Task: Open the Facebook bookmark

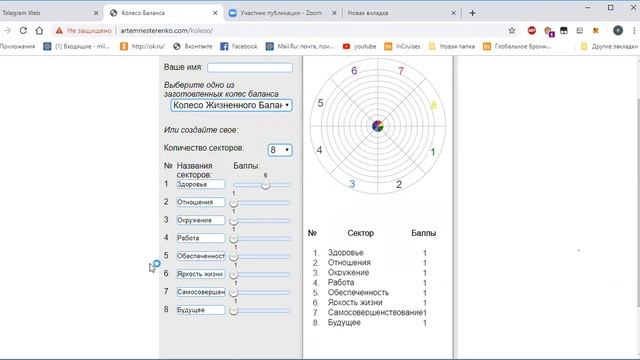Action: click(x=239, y=47)
